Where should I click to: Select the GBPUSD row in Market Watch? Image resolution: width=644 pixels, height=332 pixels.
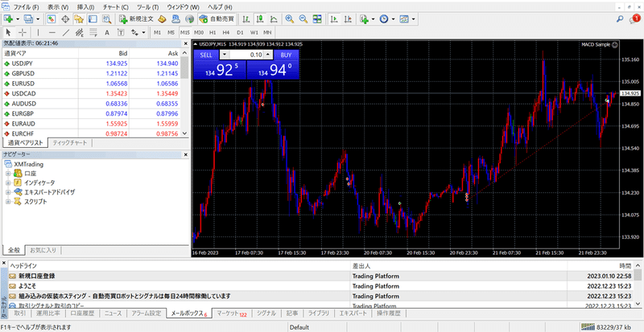[91, 73]
